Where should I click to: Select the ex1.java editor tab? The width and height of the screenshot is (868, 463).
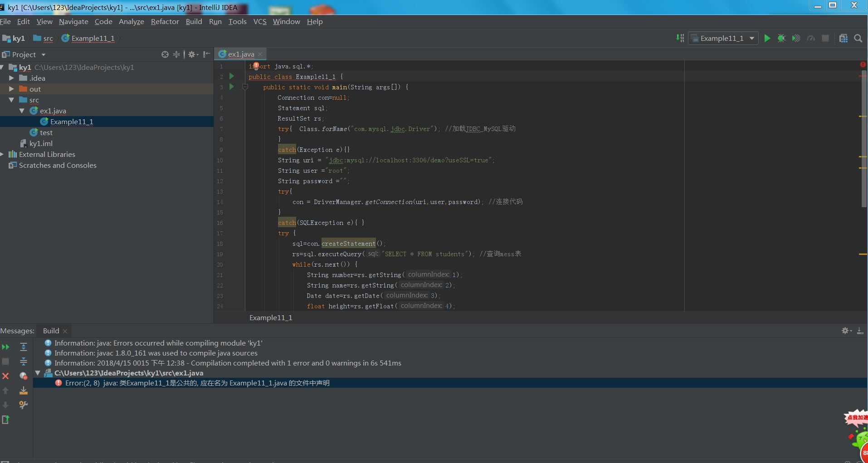tap(241, 54)
